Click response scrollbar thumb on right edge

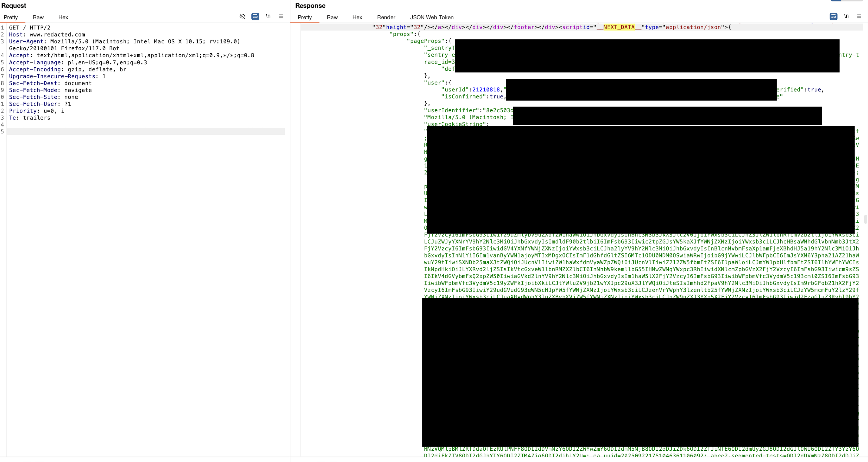click(865, 219)
